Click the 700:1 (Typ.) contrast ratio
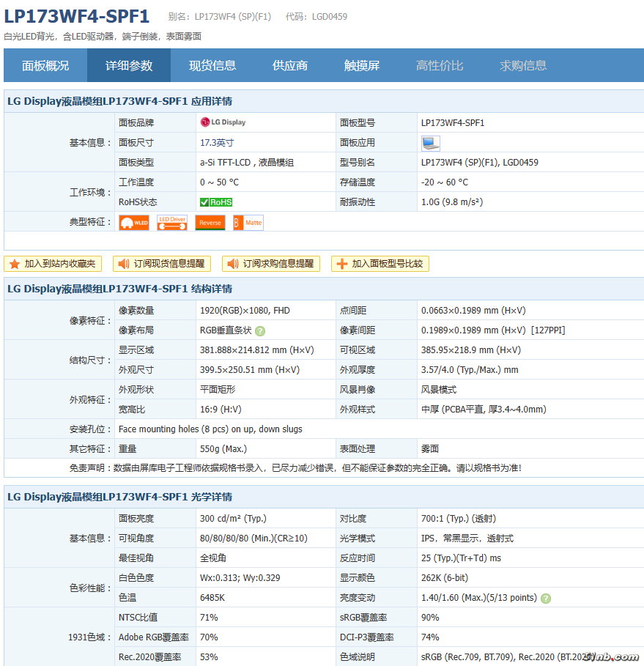Image resolution: width=644 pixels, height=666 pixels. 459,519
